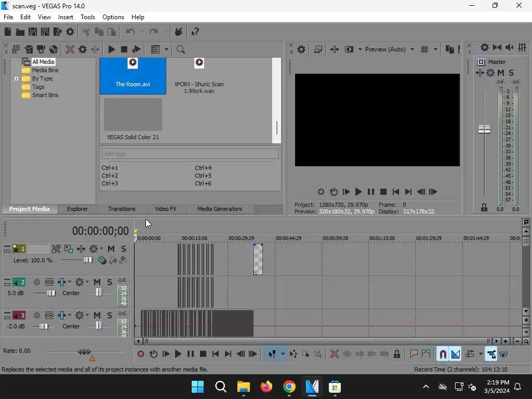Select the VEGAS Solid Color 21 thumbnail

pos(132,115)
